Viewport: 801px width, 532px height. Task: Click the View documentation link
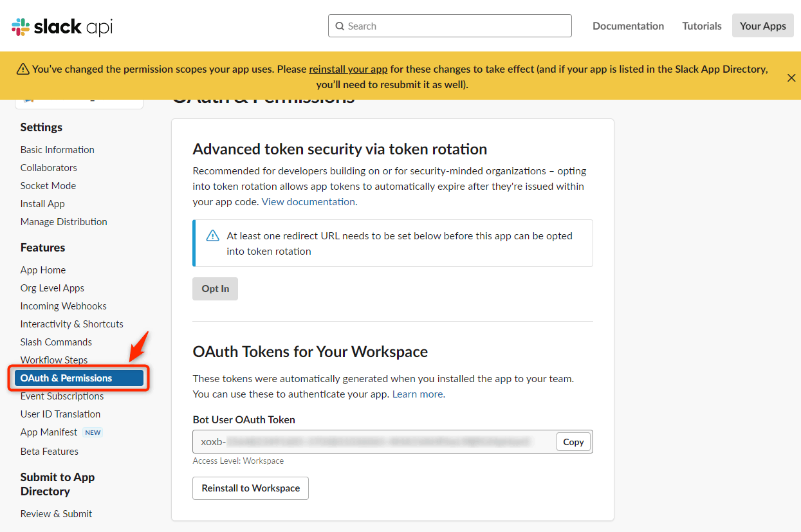pyautogui.click(x=308, y=201)
